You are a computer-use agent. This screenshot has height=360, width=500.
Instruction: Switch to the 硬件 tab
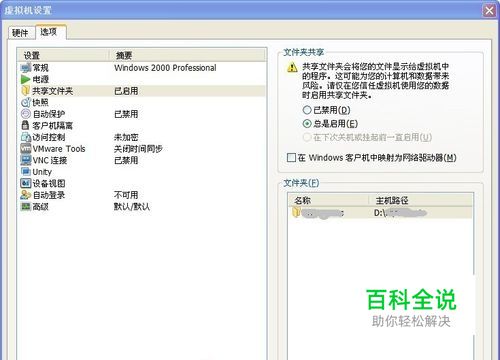[21, 33]
